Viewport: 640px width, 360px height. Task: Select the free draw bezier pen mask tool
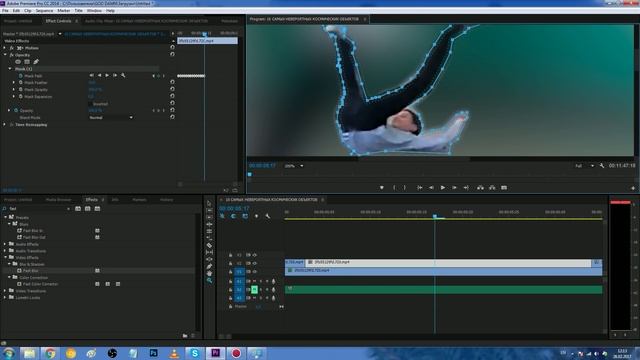click(36, 62)
